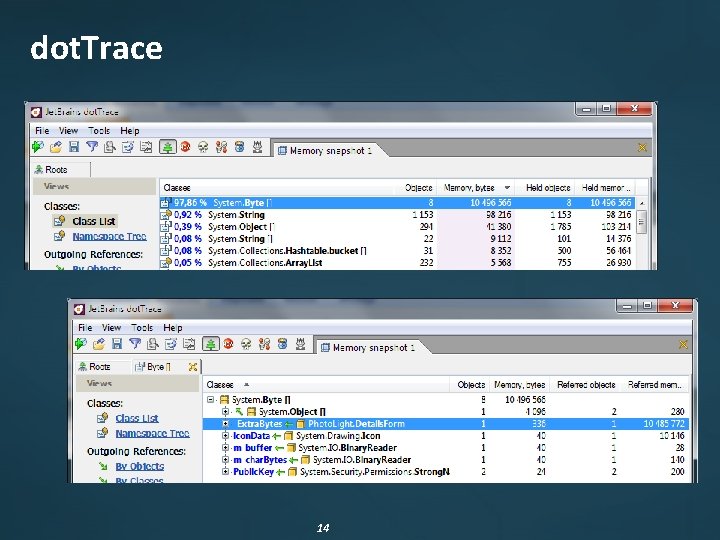
Task: Sort by Memory, bytes column in top window
Action: tap(475, 187)
